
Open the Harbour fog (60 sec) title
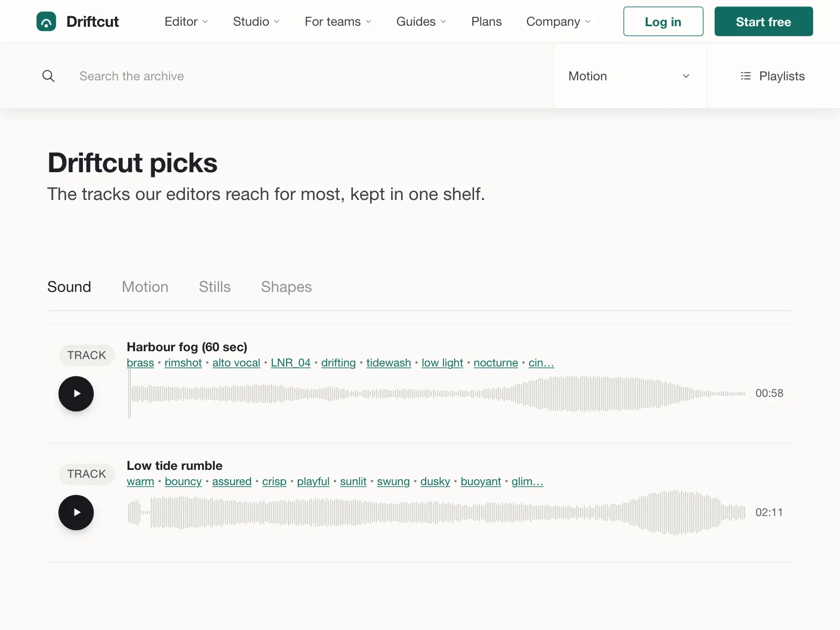(187, 347)
